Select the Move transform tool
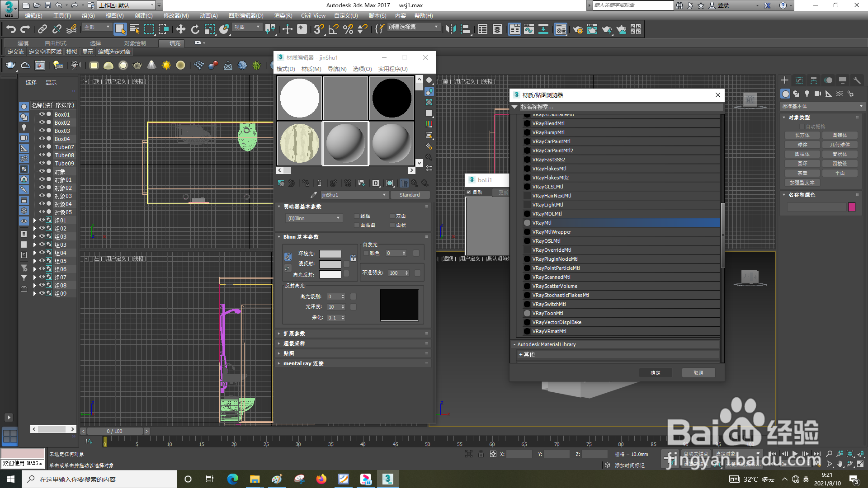This screenshot has height=489, width=868. coord(180,29)
